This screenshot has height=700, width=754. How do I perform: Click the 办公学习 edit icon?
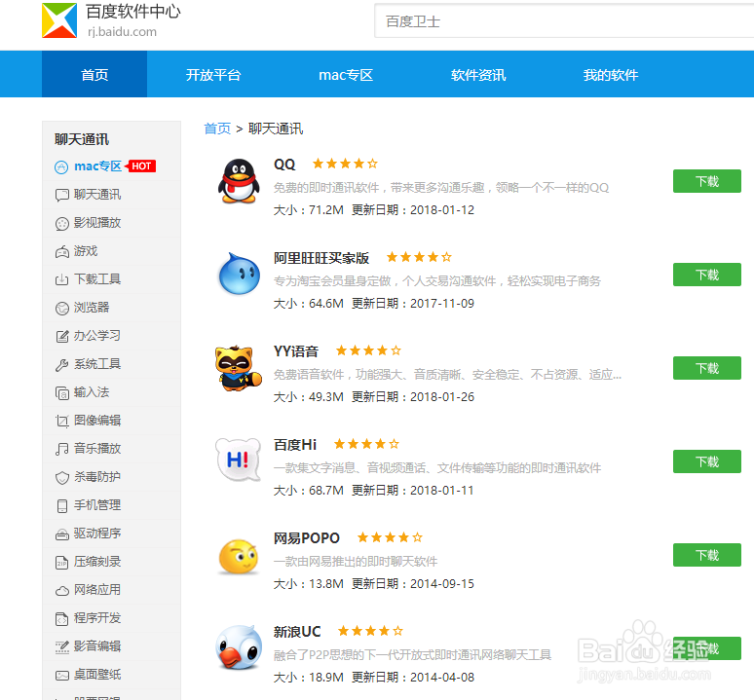(x=62, y=336)
